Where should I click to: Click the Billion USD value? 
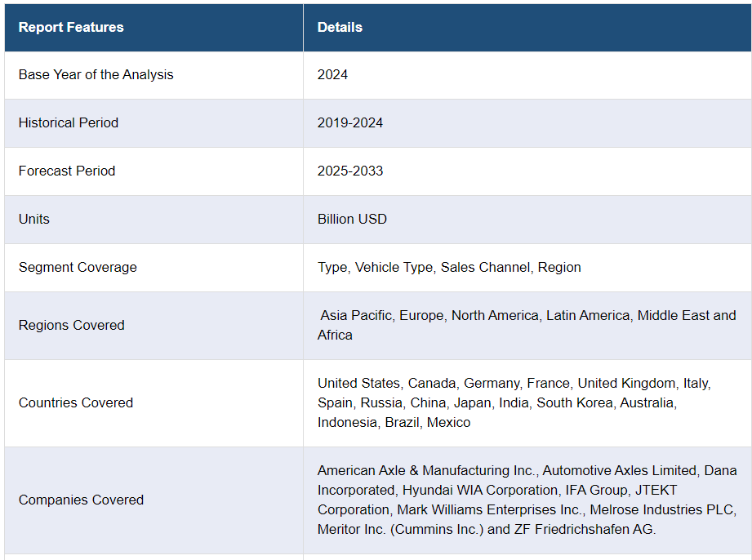click(x=352, y=219)
